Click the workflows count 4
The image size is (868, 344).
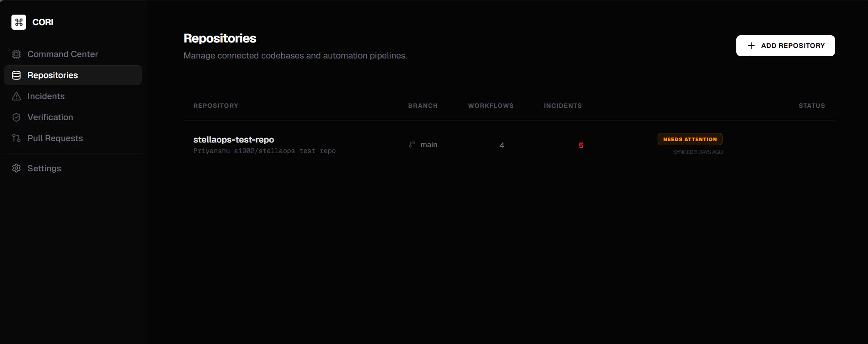tap(502, 145)
